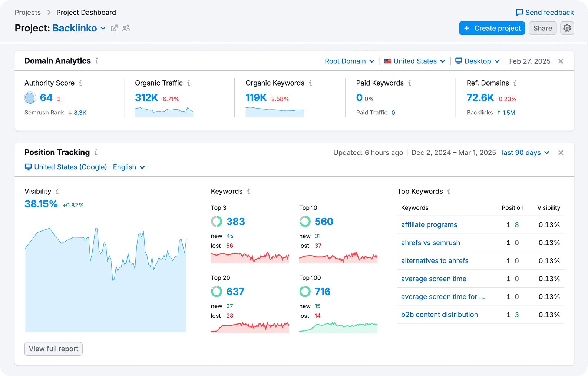Change the last 90 days date range
This screenshot has height=376, width=588.
(525, 153)
